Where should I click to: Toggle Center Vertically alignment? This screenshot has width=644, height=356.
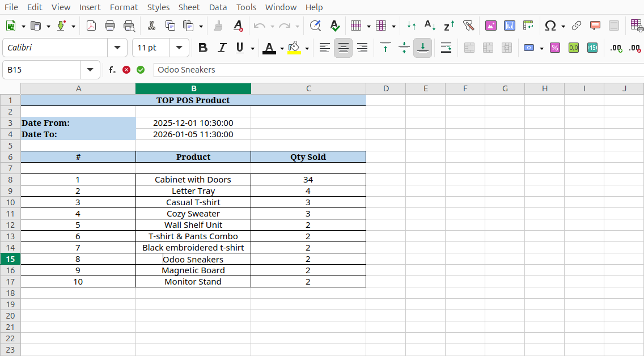click(404, 48)
